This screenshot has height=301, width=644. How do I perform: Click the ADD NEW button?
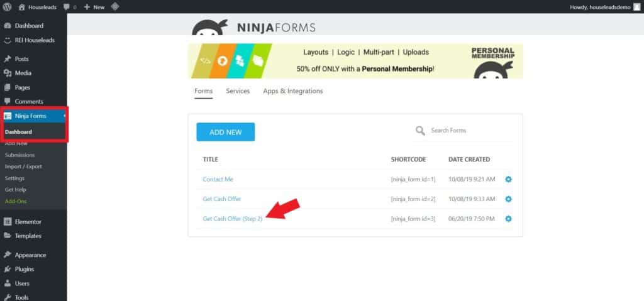(x=226, y=132)
